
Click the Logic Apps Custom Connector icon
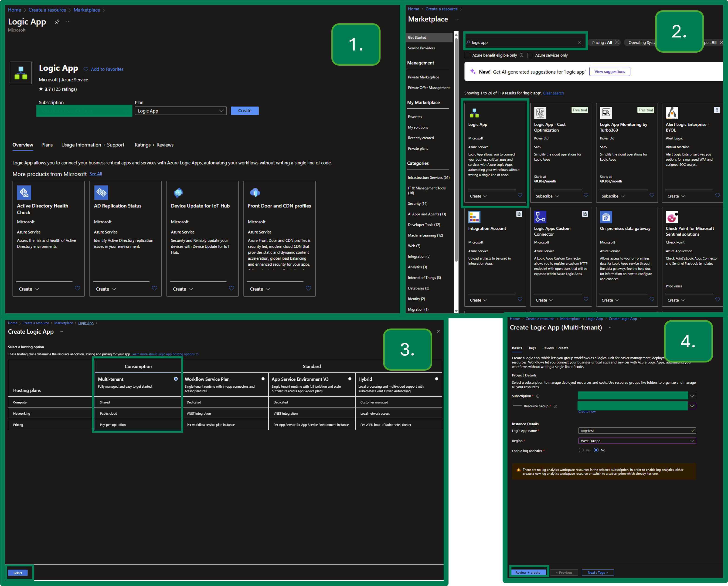(540, 217)
